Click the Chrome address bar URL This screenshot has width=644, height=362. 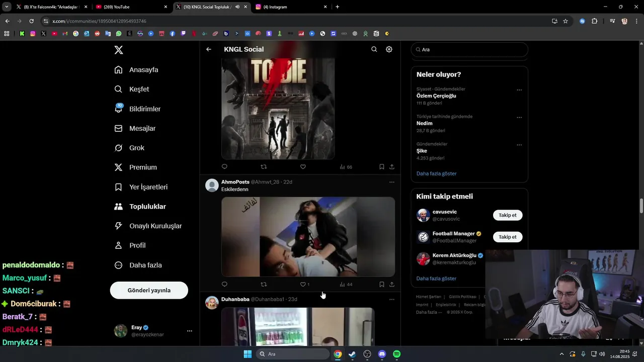click(x=99, y=21)
